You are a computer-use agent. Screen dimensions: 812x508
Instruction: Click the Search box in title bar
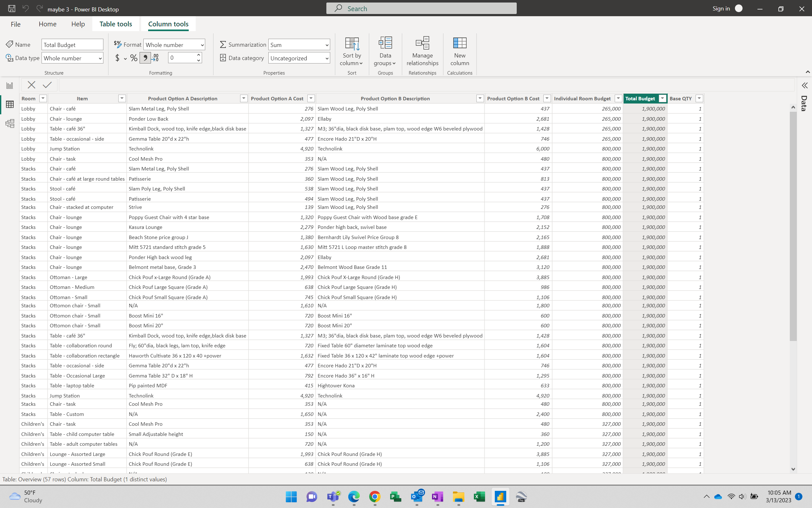click(x=422, y=8)
